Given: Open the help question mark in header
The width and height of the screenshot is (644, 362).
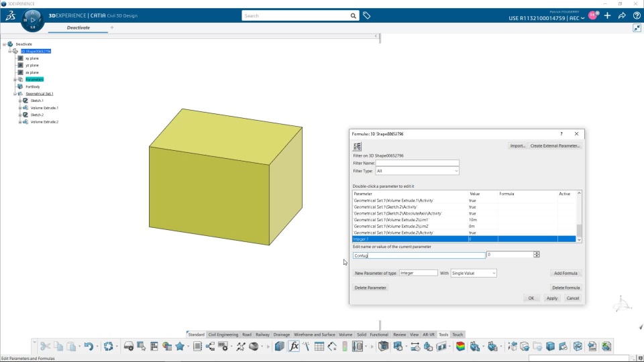Looking at the screenshot, I should (x=637, y=15).
